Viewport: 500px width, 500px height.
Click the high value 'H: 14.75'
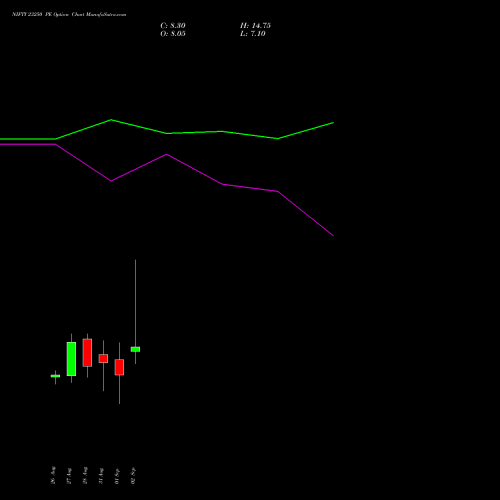point(255,26)
